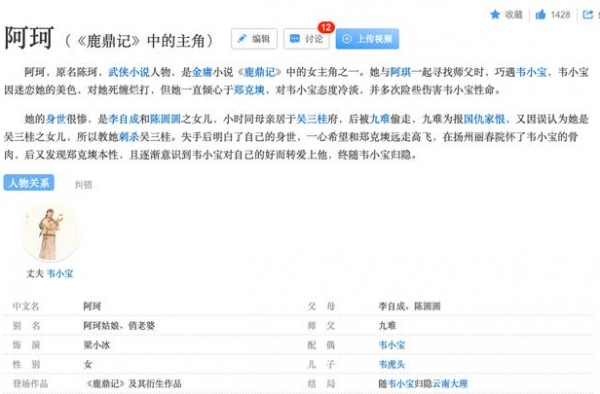600x394 pixels.
Task: Open the 韦小宝 link in 结局 row
Action: click(401, 384)
